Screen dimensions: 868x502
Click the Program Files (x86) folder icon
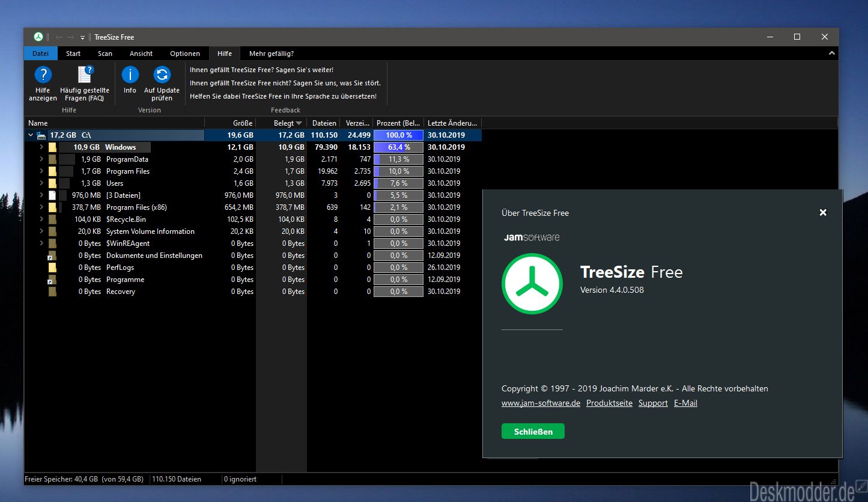coord(53,207)
